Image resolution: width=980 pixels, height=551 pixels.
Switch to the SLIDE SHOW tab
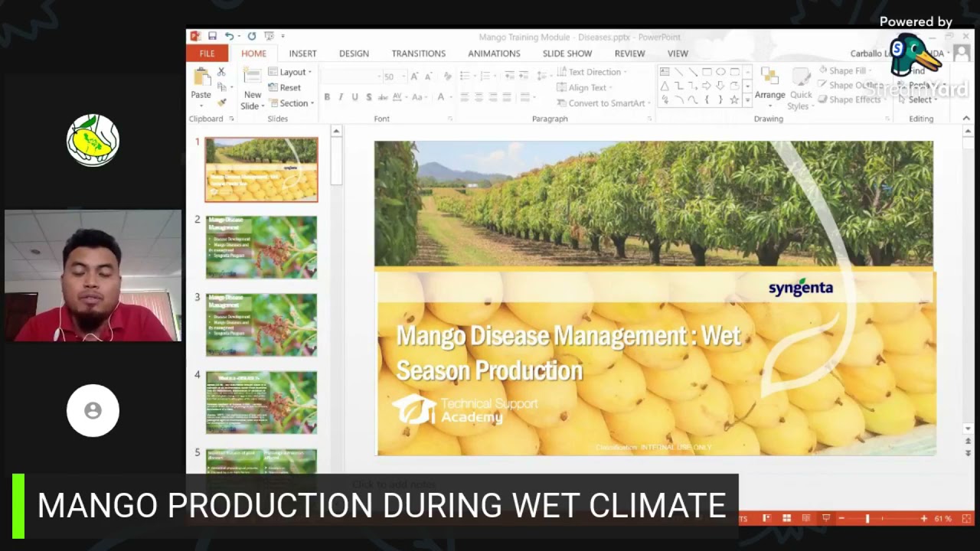pos(567,54)
